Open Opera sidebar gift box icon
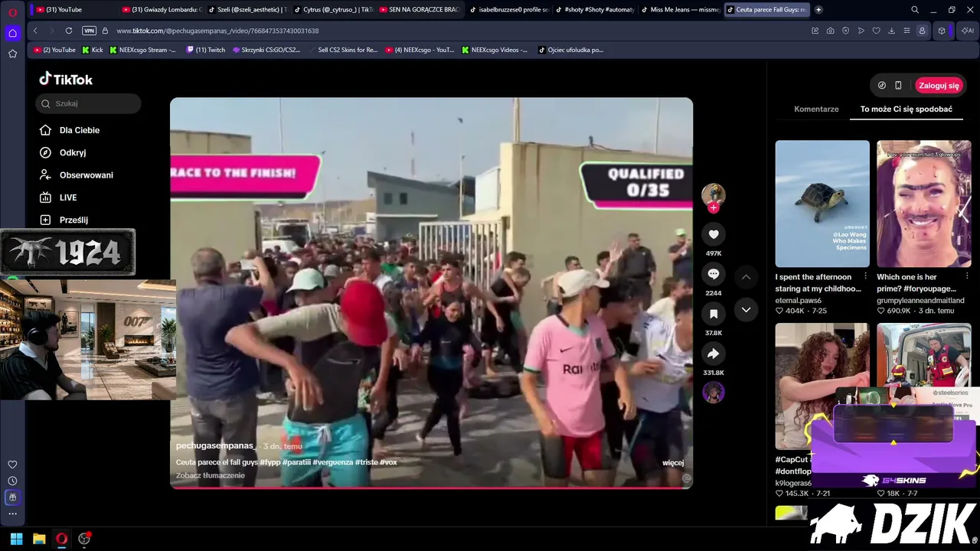The image size is (980, 551). (x=12, y=497)
